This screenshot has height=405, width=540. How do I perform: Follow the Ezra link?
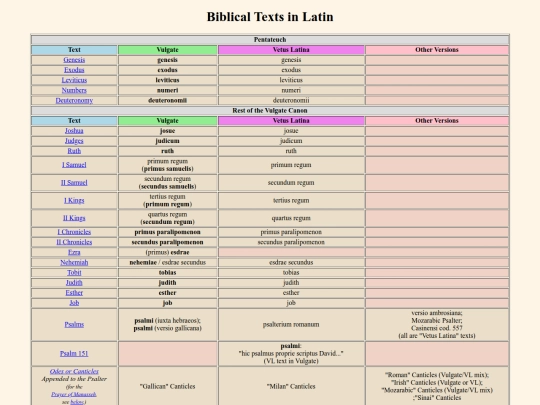pyautogui.click(x=74, y=252)
